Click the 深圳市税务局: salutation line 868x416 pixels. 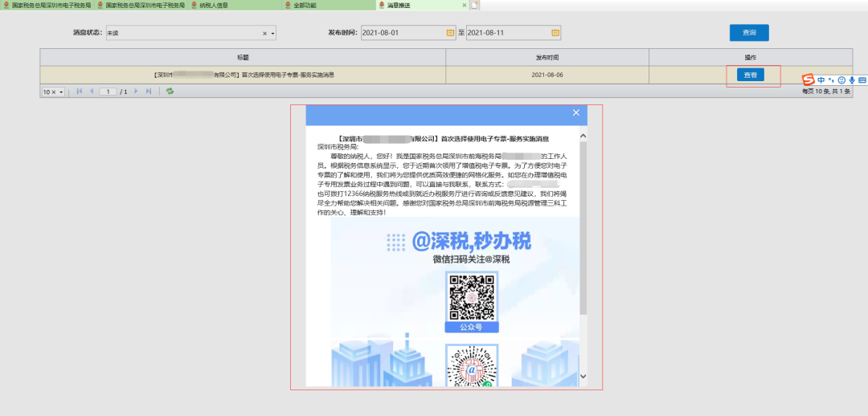[338, 147]
